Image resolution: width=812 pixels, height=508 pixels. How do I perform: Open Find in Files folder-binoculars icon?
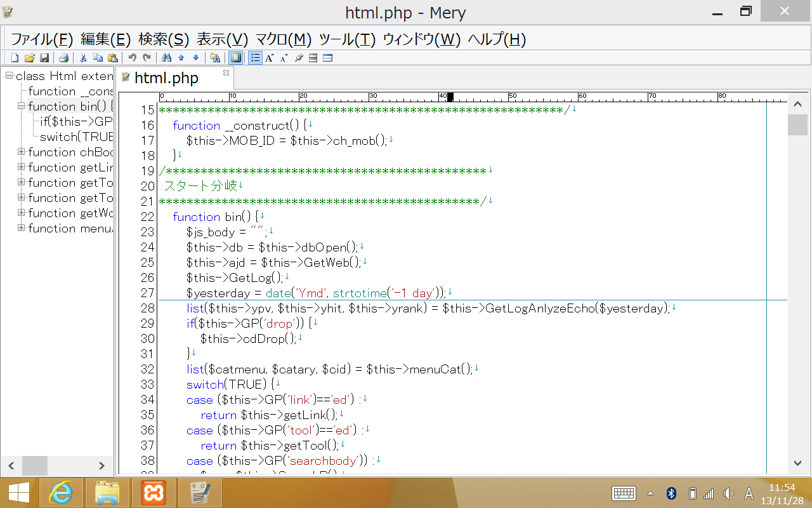216,58
